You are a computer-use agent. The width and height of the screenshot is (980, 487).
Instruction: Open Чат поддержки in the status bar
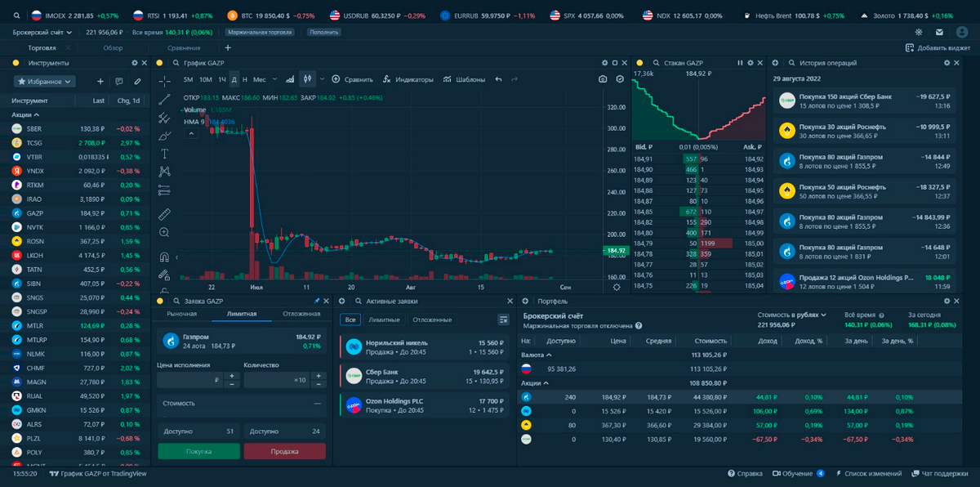[x=939, y=473]
